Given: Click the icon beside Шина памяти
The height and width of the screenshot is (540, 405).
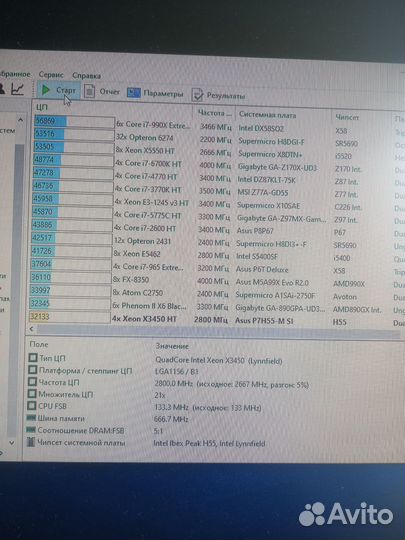Looking at the screenshot, I should 31,418.
